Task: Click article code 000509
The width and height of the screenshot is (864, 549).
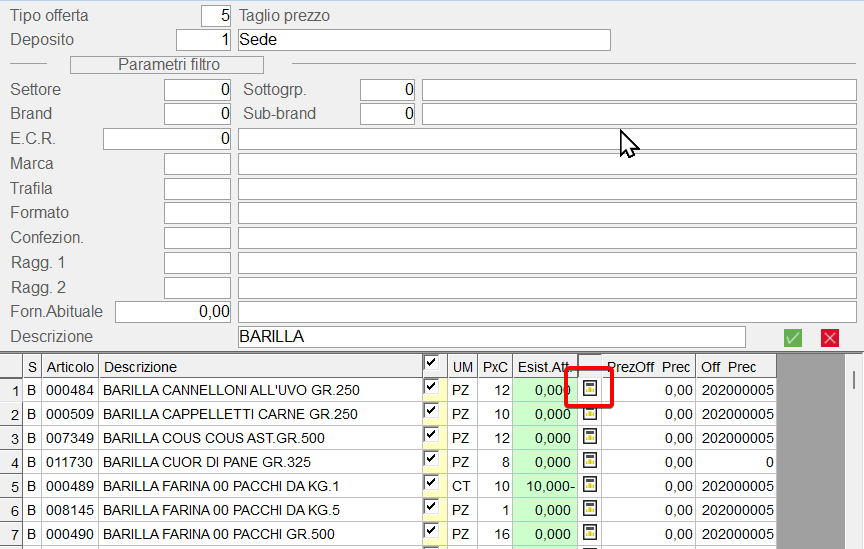Action: (x=70, y=414)
